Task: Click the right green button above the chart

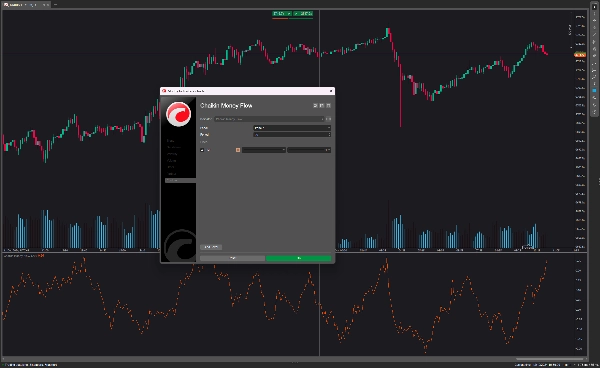Action: pos(303,14)
